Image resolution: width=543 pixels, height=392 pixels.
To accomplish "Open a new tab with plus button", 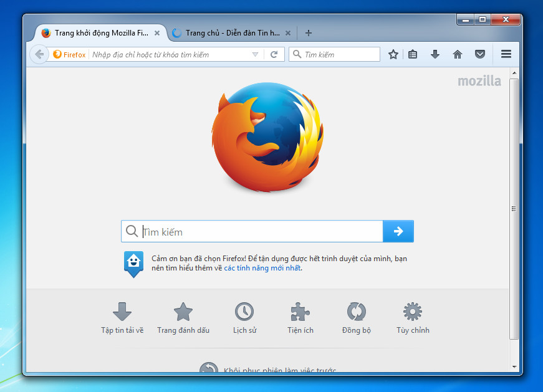I will pos(309,33).
